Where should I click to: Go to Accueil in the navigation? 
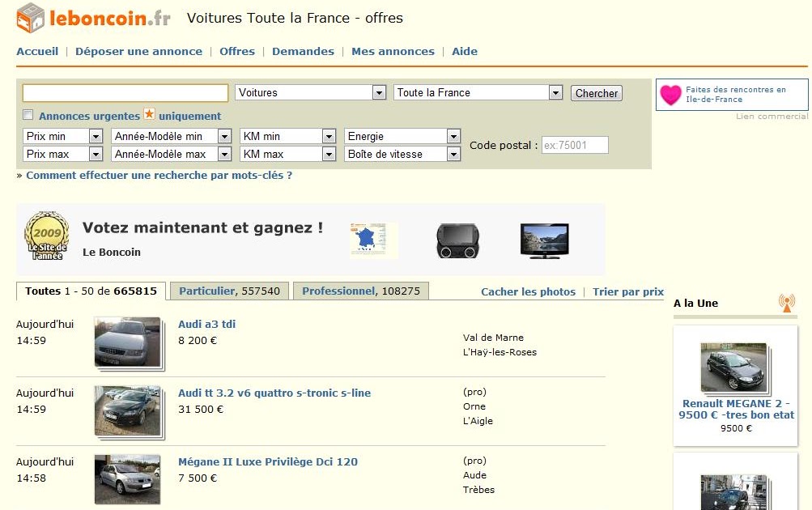37,51
